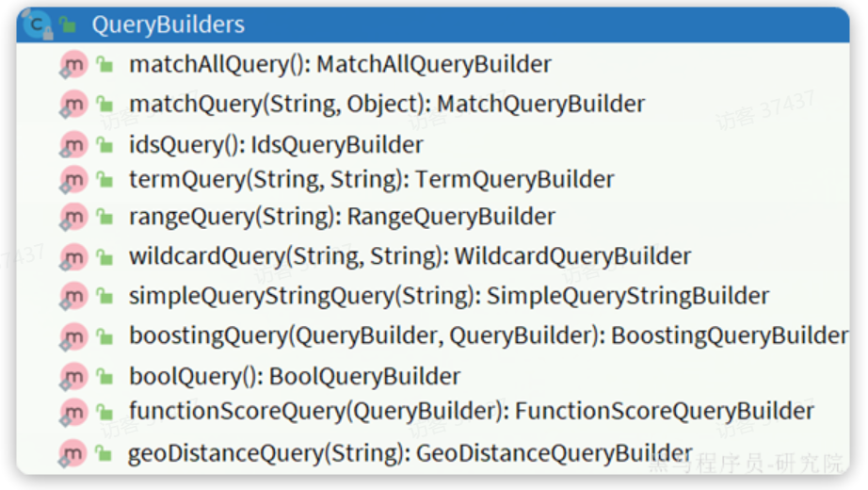Select matchAllQuery(): MatchAllQueryBuilder method
The width and height of the screenshot is (868, 490).
pyautogui.click(x=340, y=64)
